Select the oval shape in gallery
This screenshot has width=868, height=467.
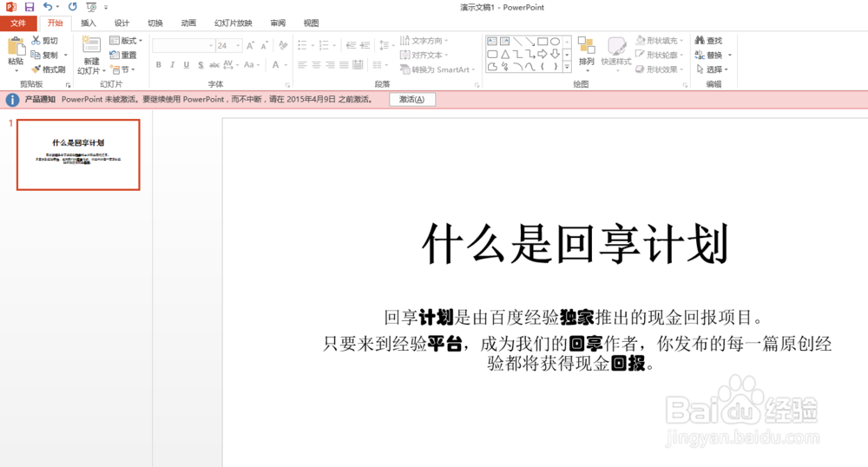coord(555,42)
